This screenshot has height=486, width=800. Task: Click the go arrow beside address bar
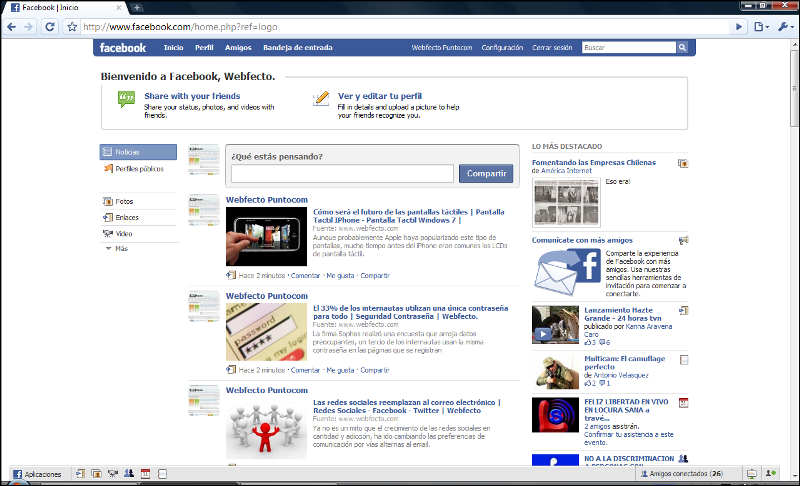(738, 27)
